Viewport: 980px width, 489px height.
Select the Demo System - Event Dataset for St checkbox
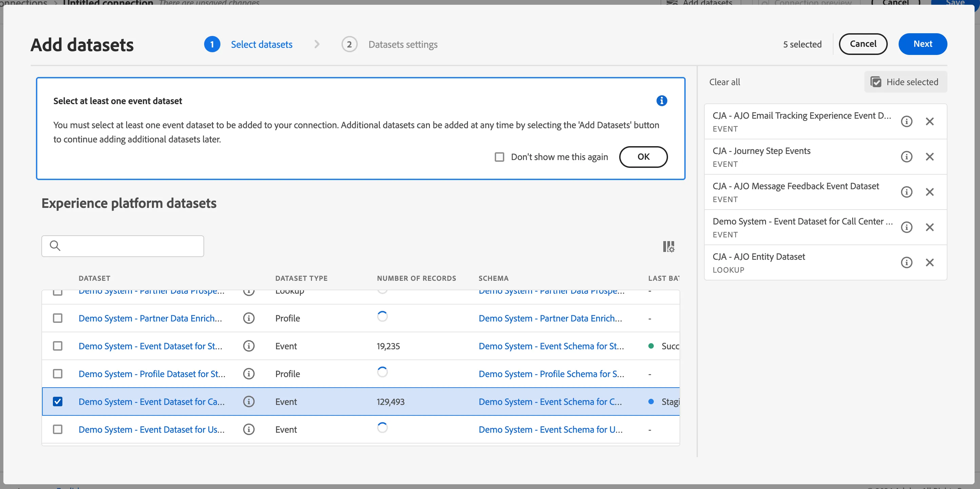57,346
